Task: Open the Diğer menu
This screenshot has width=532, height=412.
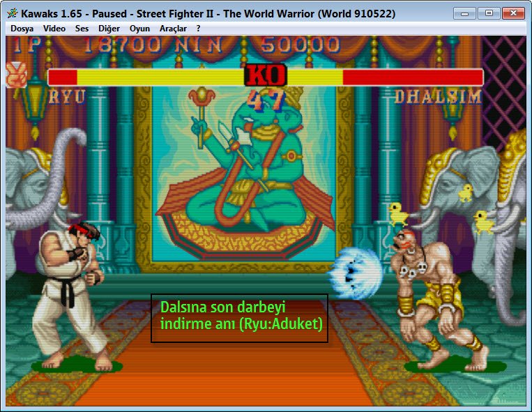Action: (x=109, y=29)
